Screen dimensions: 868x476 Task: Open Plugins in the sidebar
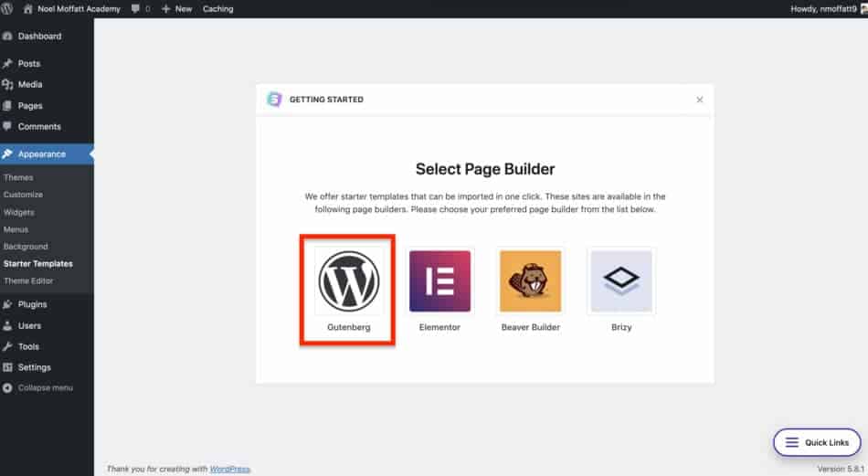32,304
